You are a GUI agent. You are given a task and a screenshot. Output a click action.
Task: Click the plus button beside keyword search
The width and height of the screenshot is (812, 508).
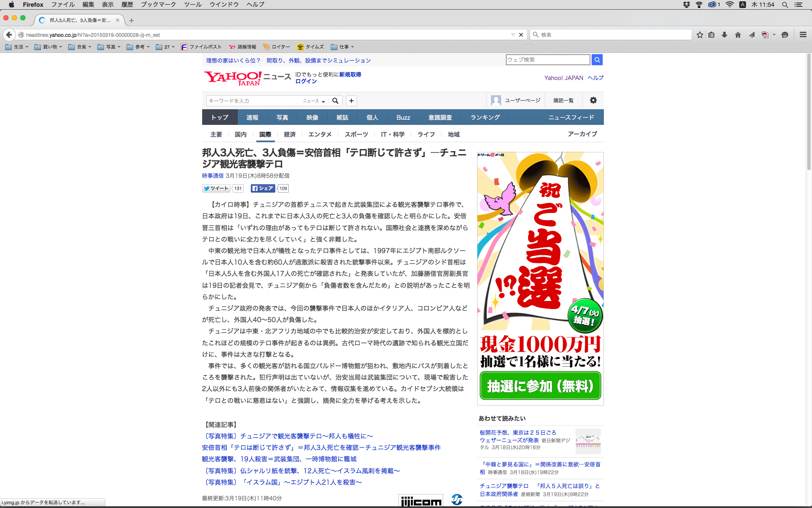351,101
